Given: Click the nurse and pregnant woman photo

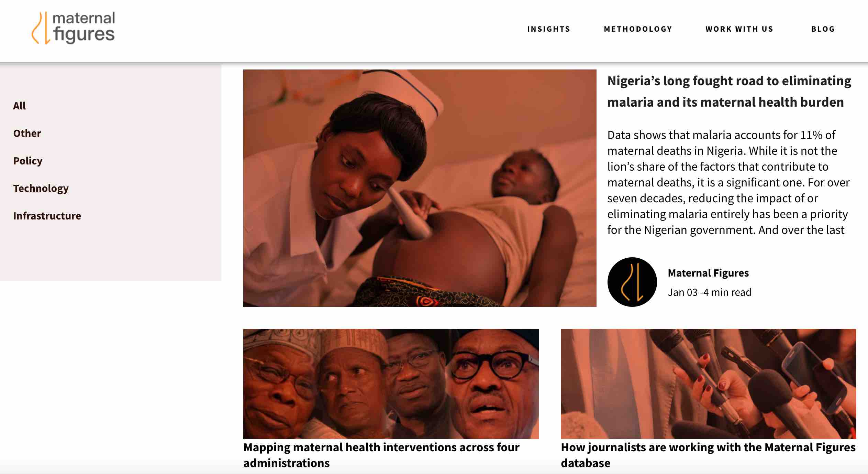Looking at the screenshot, I should (x=420, y=188).
